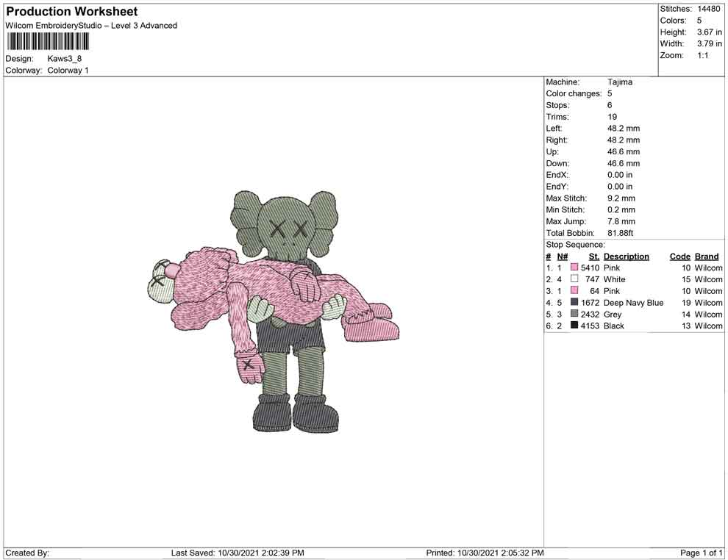The width and height of the screenshot is (728, 560).
Task: Click the stitches count 14480
Action: pyautogui.click(x=708, y=9)
